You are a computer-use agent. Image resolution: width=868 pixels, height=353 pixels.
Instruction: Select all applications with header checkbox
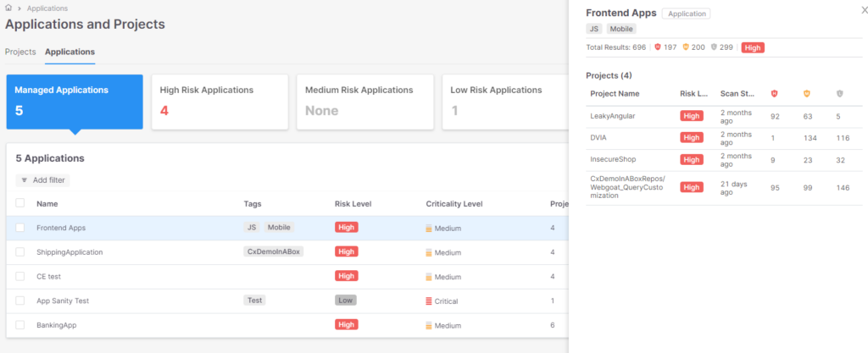[x=20, y=202]
